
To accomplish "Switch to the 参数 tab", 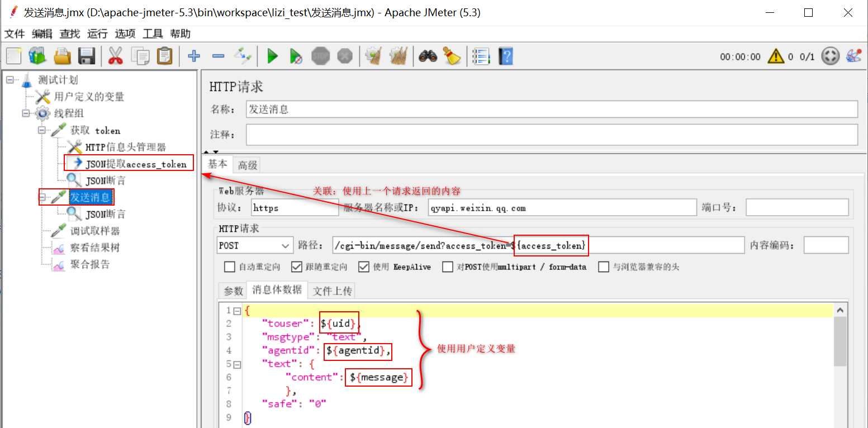I will point(233,291).
